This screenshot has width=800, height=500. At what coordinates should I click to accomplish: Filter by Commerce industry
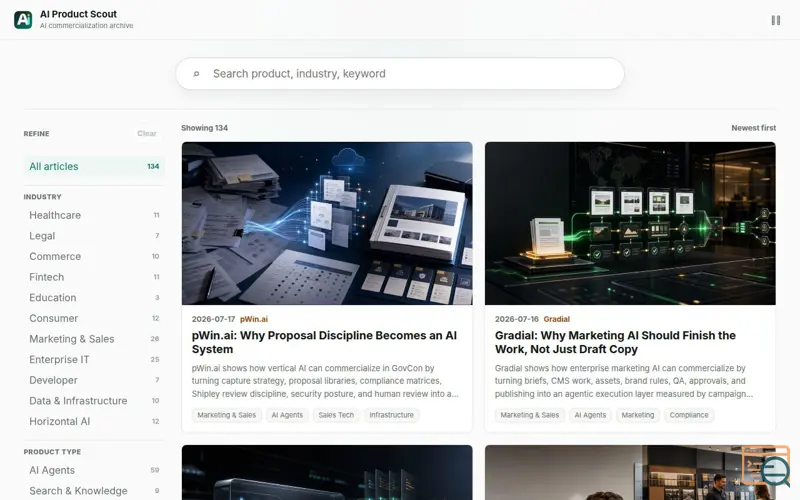[x=94, y=256]
